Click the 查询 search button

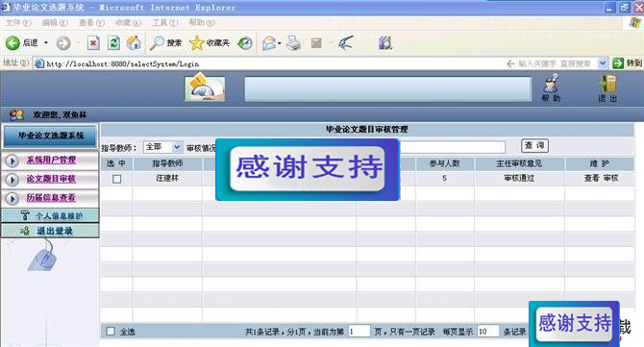point(534,145)
